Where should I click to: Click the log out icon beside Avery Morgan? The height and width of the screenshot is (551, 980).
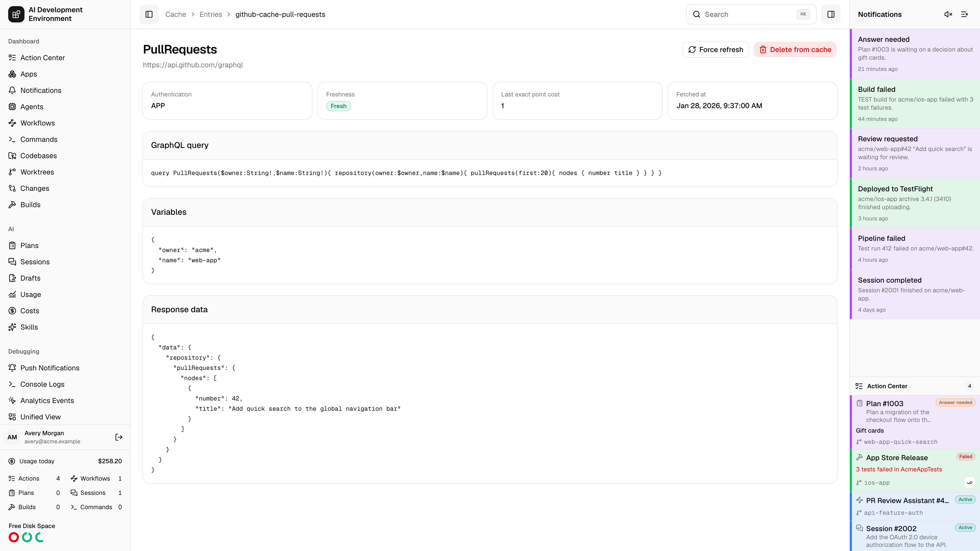click(x=119, y=437)
